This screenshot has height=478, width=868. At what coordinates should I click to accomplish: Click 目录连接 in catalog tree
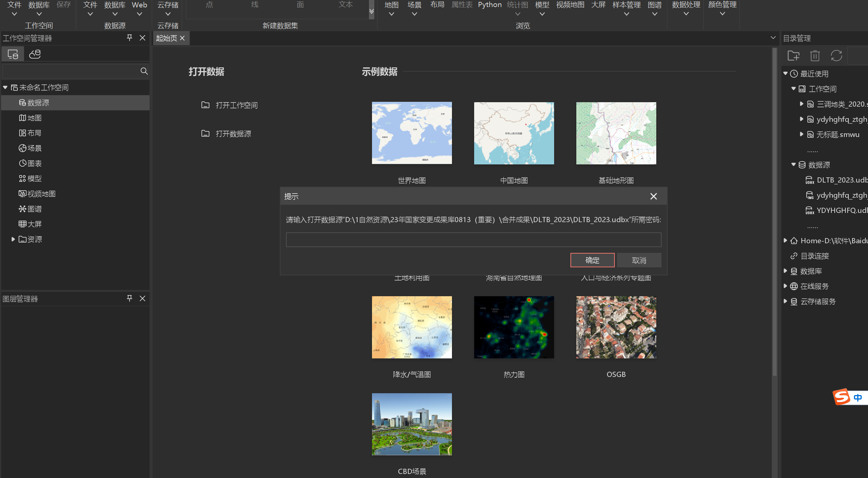[x=810, y=256]
